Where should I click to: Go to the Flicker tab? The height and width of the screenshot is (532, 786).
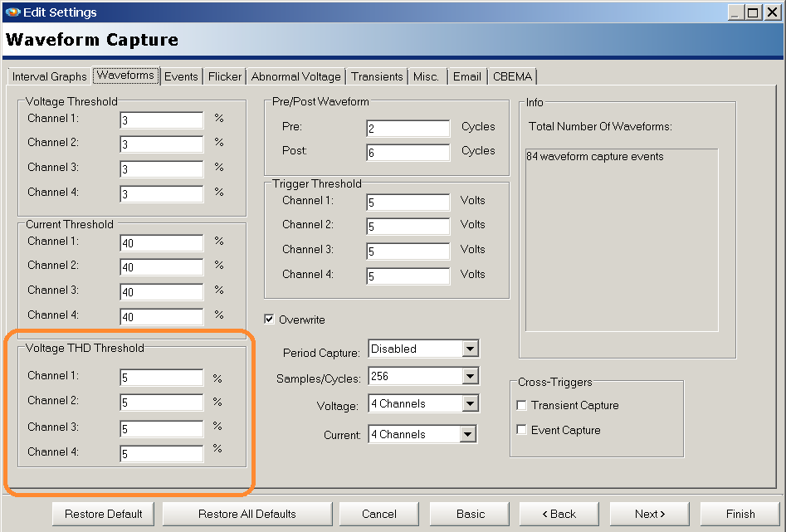(x=225, y=77)
